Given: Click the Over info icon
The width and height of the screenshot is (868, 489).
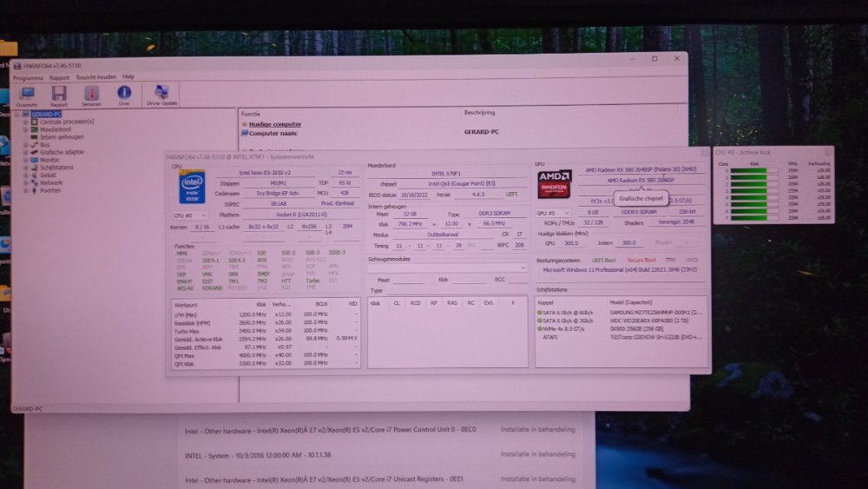Looking at the screenshot, I should tap(124, 95).
